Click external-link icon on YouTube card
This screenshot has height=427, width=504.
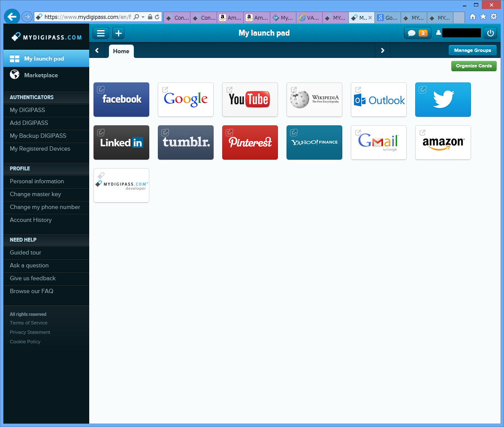pyautogui.click(x=229, y=89)
